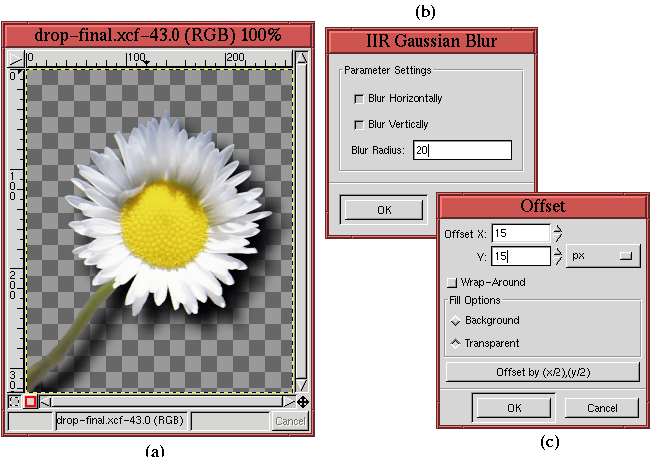Click the quick mask toggle icon (red square)
650x457 pixels.
tap(30, 402)
